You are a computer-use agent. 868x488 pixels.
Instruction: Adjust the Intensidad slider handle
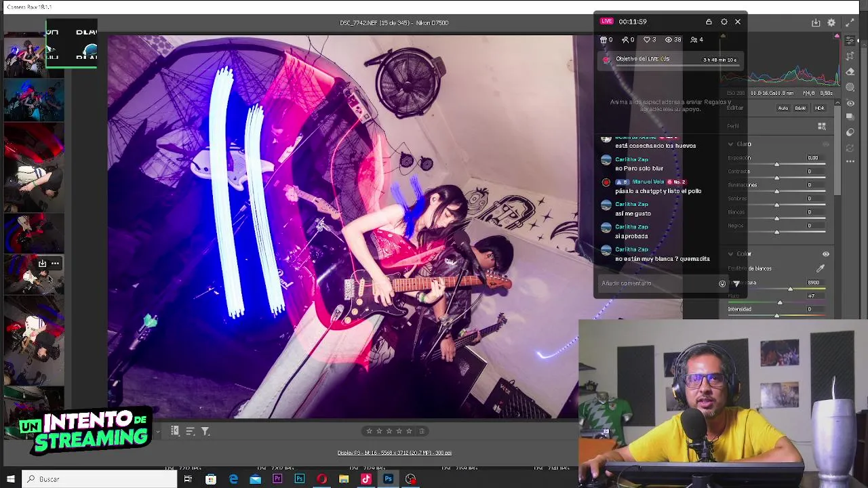point(777,316)
